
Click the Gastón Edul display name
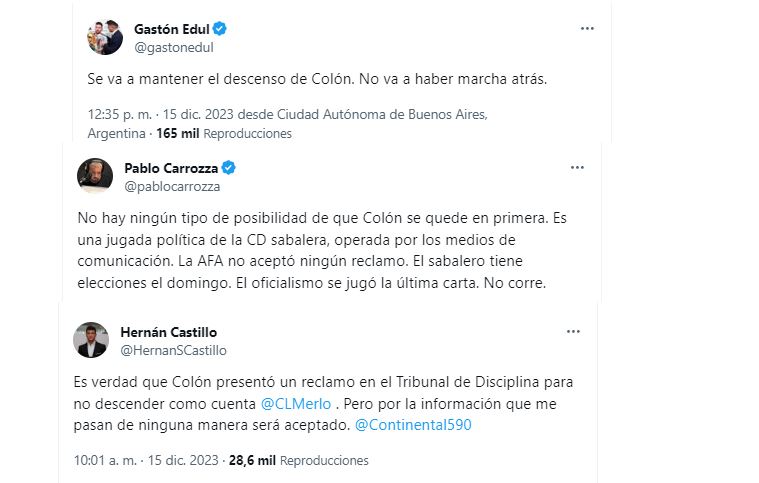click(x=172, y=29)
